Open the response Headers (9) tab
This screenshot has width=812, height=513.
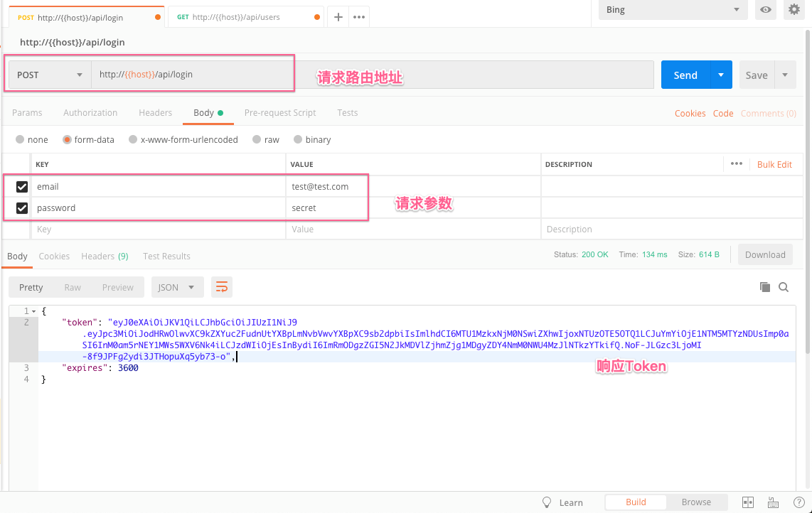[105, 256]
